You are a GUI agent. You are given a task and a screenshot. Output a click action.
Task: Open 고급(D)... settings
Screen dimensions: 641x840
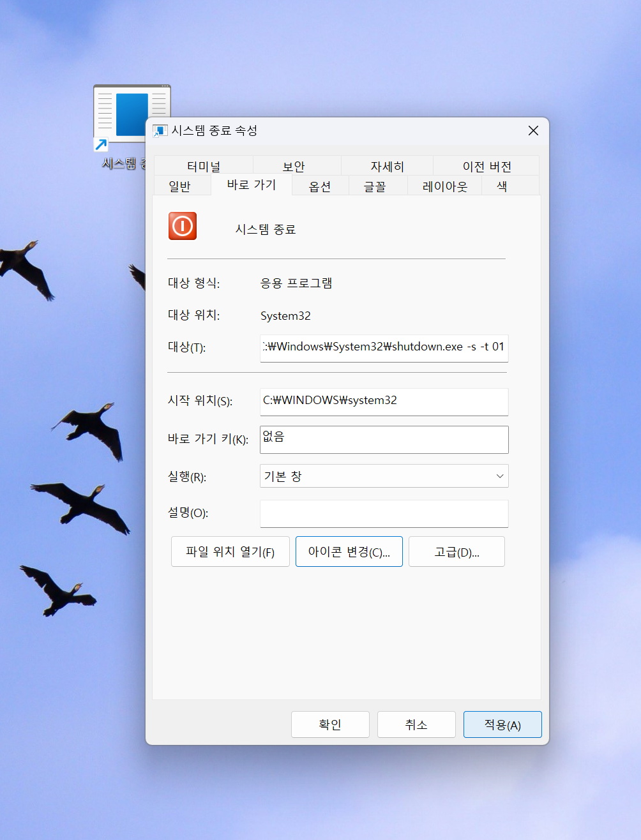(x=456, y=551)
